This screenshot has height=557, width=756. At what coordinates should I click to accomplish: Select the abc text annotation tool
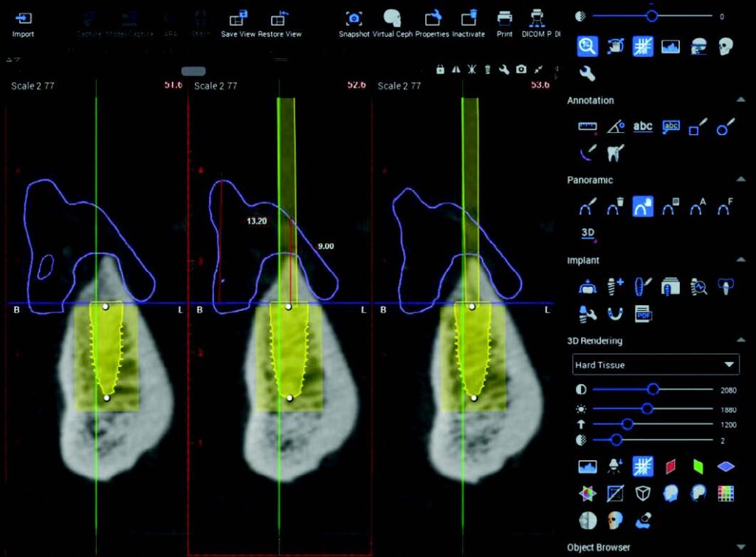[643, 126]
